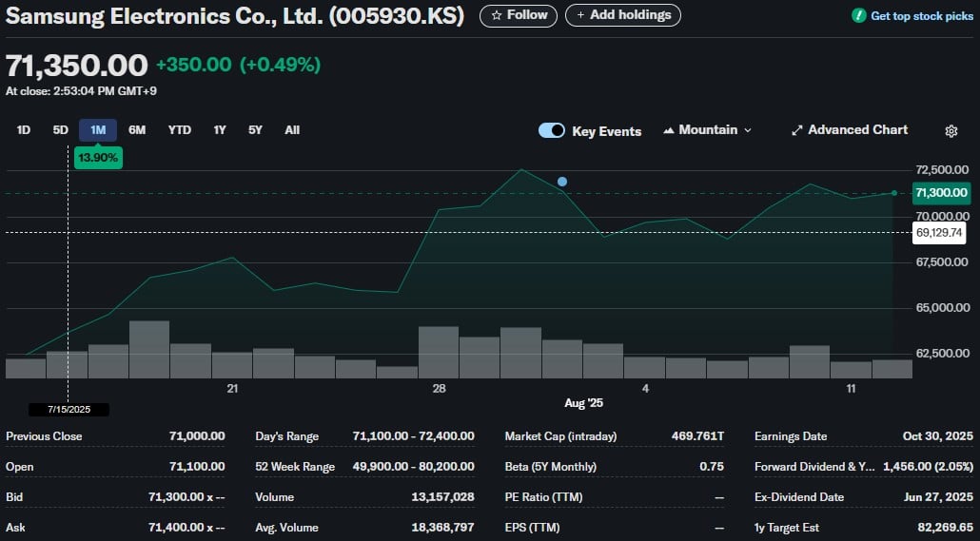Click the green top stock picks icon
This screenshot has height=541, width=980.
point(859,15)
